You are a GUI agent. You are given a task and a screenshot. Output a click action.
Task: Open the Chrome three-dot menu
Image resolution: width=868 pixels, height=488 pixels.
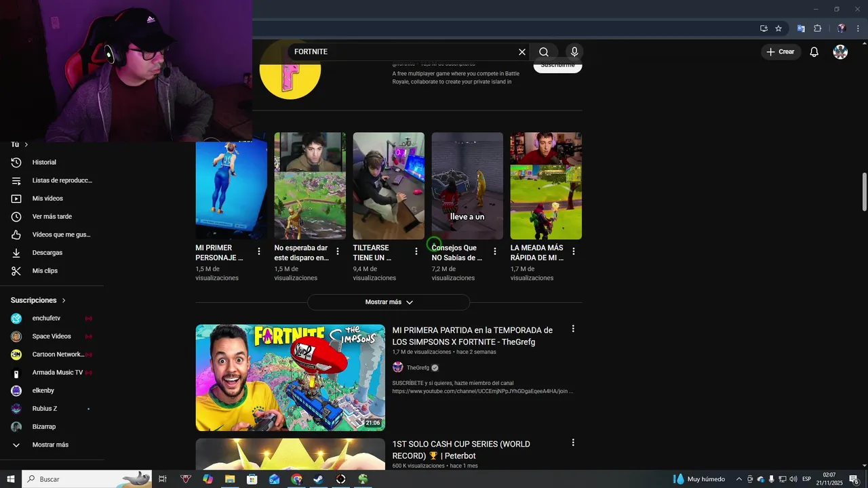click(x=859, y=28)
